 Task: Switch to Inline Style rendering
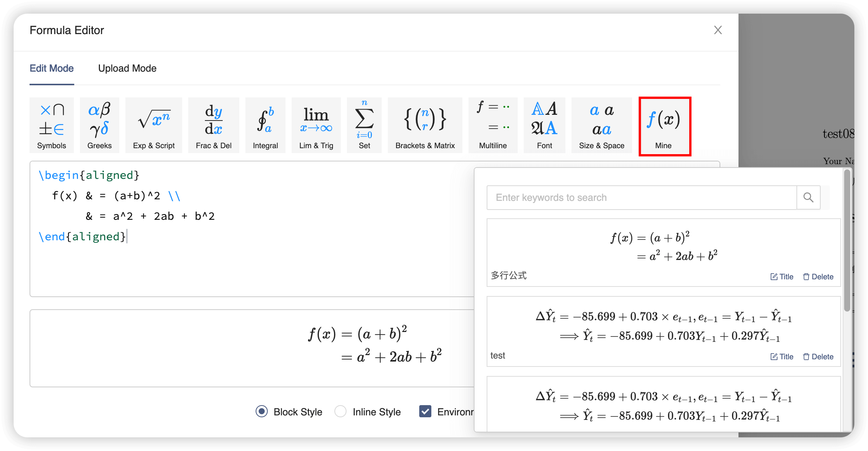pyautogui.click(x=340, y=412)
